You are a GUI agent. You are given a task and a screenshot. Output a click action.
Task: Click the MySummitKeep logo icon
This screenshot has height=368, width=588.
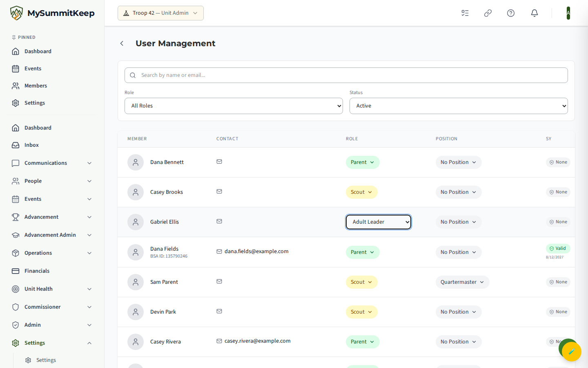coord(16,13)
